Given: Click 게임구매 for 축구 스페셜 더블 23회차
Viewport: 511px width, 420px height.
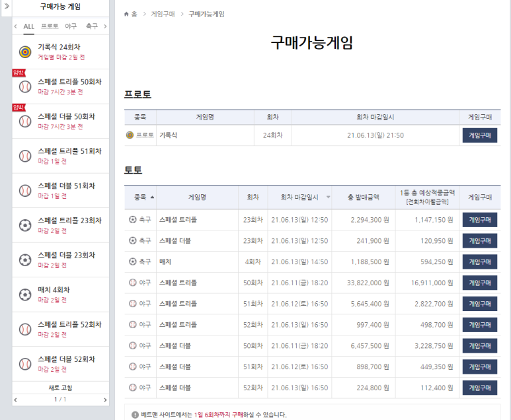Looking at the screenshot, I should coord(480,240).
